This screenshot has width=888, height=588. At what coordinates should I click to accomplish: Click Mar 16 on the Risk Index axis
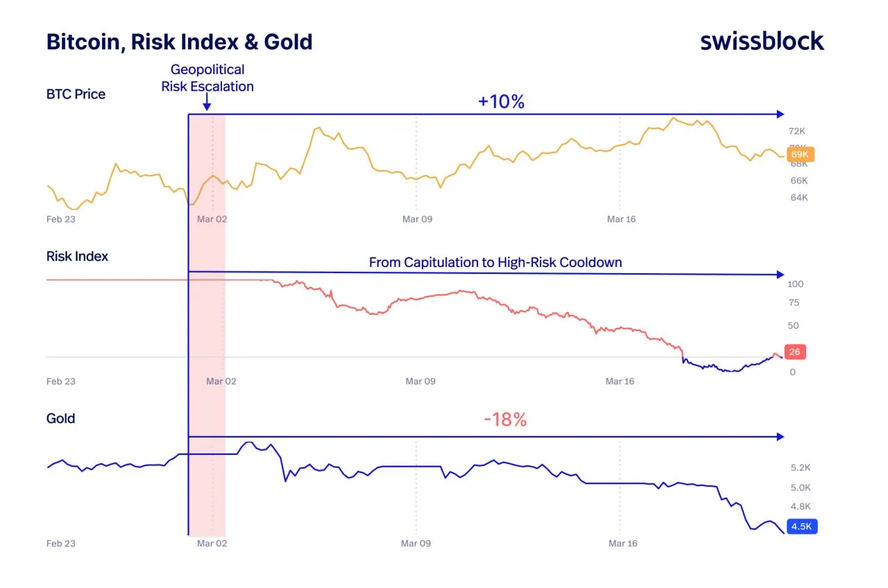point(620,381)
